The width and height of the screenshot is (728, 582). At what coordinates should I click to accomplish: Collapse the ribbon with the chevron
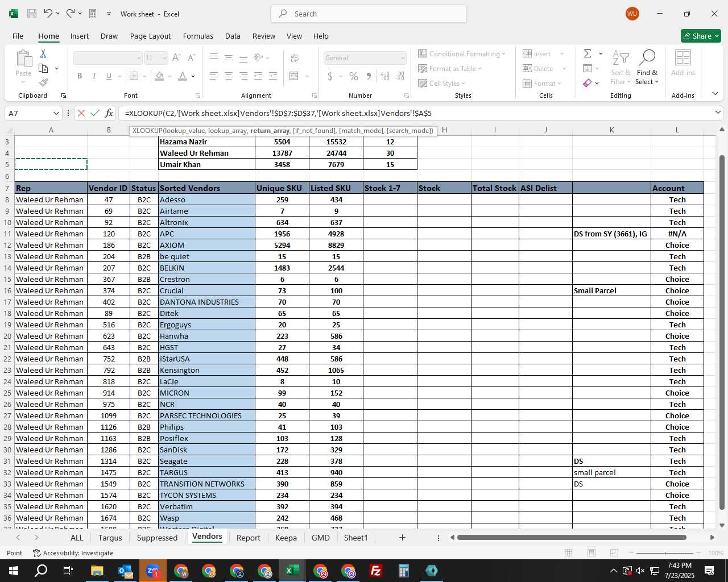tap(715, 94)
